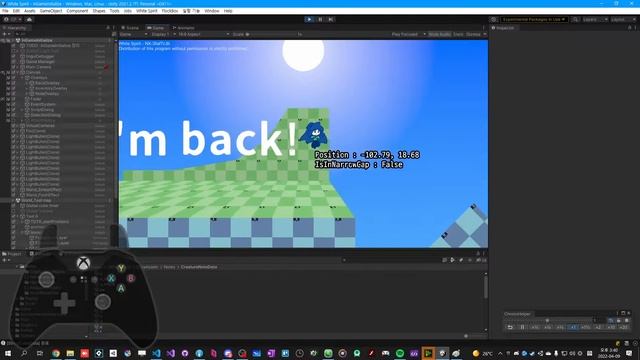Open the Help menu

click(228, 11)
